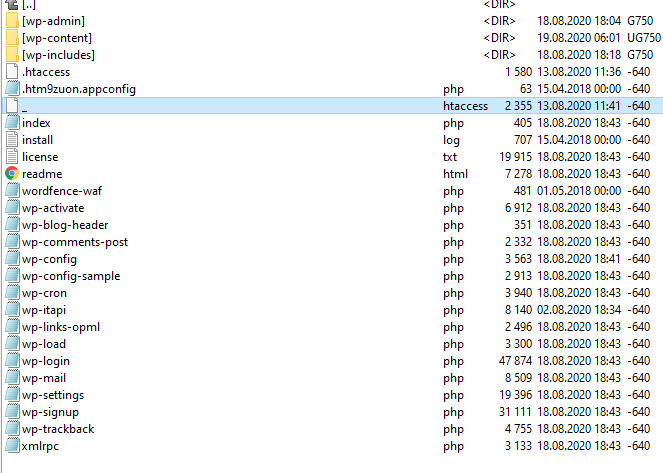Select the wp-signup file name
This screenshot has width=663, height=473.
point(50,412)
